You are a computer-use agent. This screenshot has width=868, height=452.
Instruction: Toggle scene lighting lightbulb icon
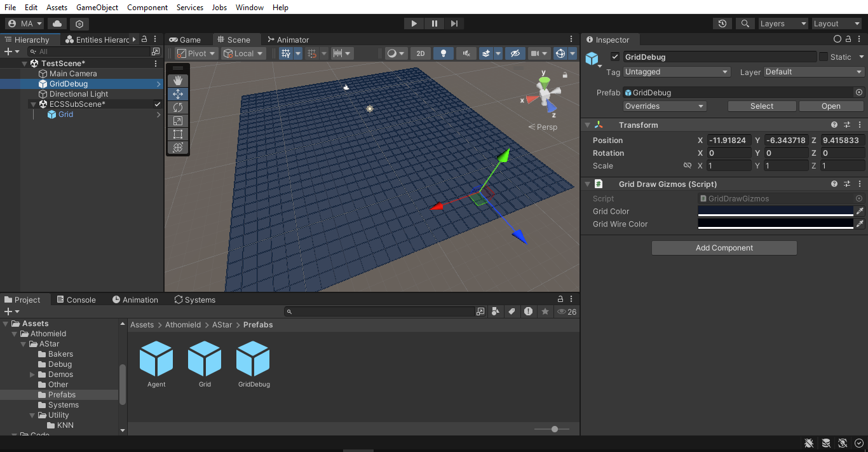point(444,53)
